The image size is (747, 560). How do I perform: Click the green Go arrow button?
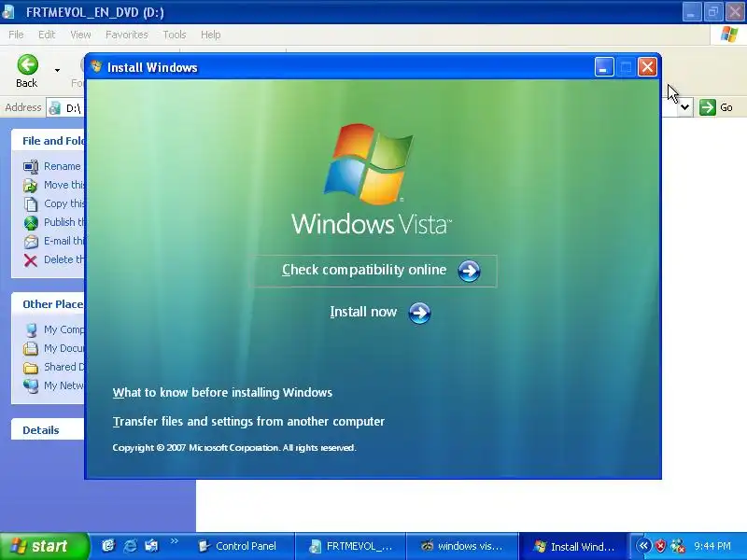coord(708,107)
